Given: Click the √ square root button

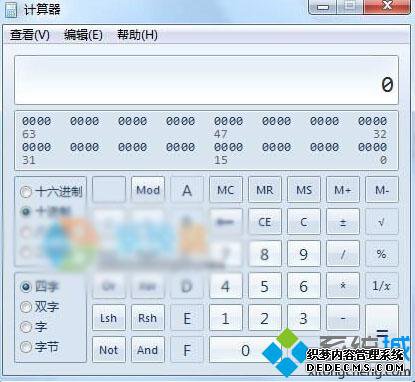Looking at the screenshot, I should 382,222.
